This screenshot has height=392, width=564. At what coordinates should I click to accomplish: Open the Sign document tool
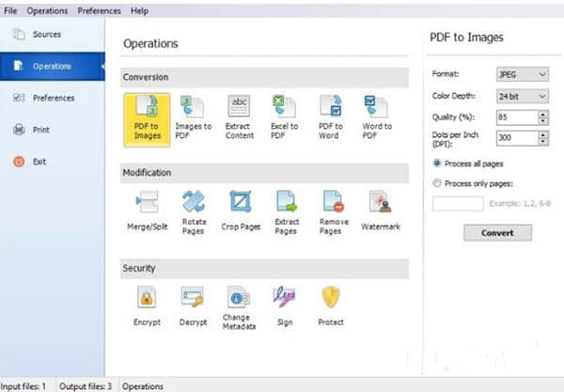tap(285, 305)
